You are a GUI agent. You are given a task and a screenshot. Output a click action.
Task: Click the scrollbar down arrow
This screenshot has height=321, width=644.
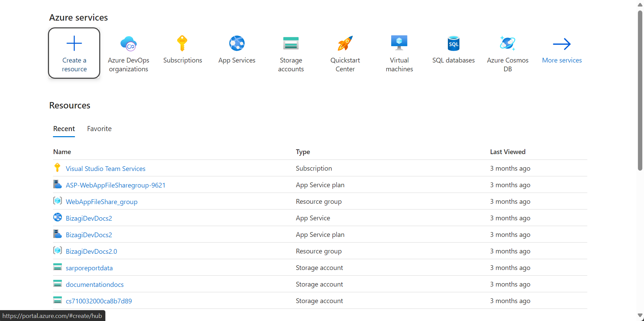pos(640,315)
